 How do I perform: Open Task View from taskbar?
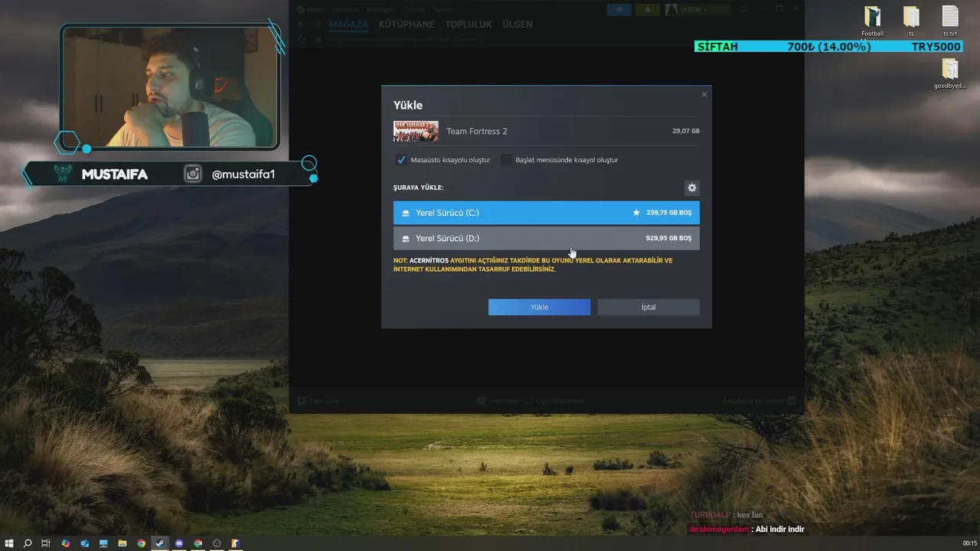[46, 543]
